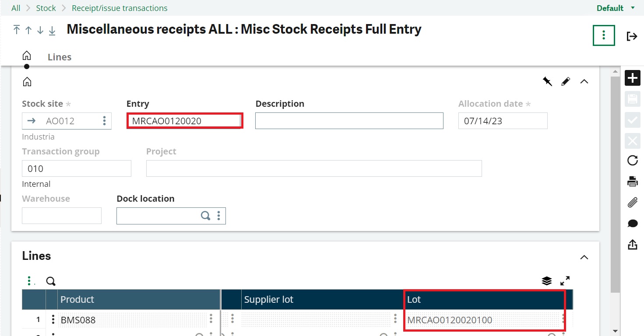Screen dimensions: 644x336
Task: Sign out using the logout icon
Action: pyautogui.click(x=632, y=36)
